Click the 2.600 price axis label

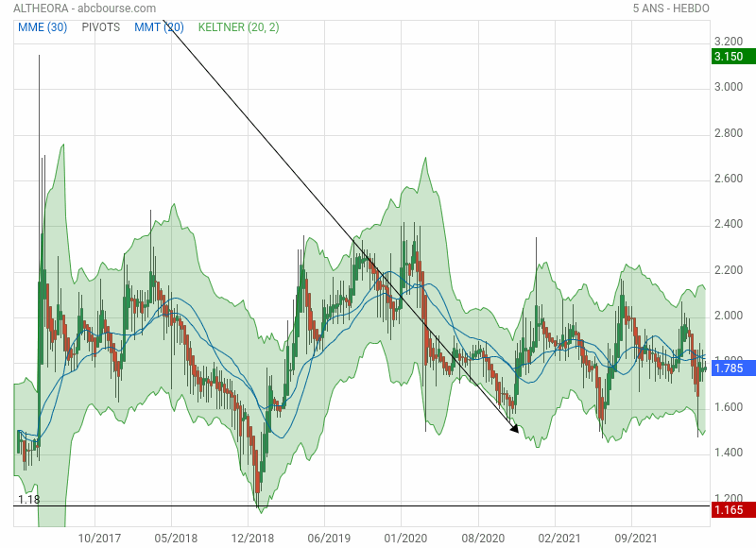(729, 179)
